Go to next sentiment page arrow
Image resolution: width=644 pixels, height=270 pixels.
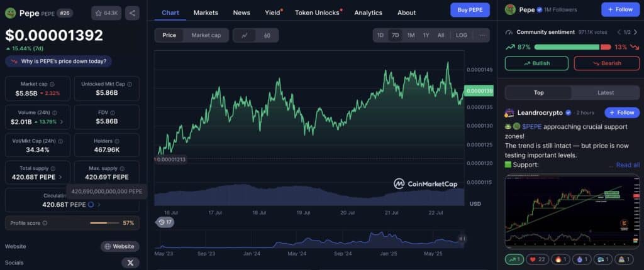pos(635,32)
